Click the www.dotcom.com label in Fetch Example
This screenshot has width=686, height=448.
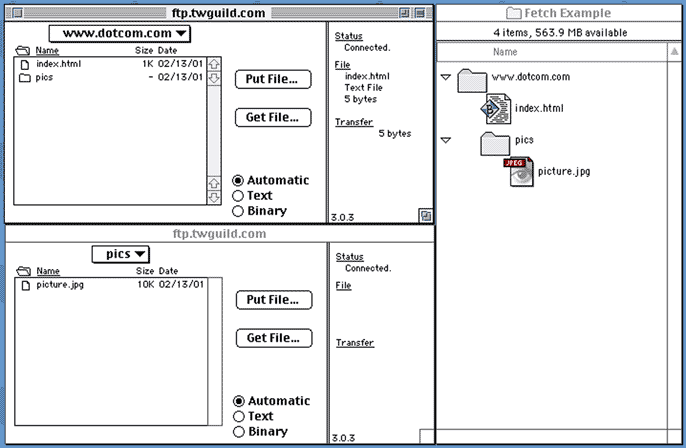click(x=531, y=77)
